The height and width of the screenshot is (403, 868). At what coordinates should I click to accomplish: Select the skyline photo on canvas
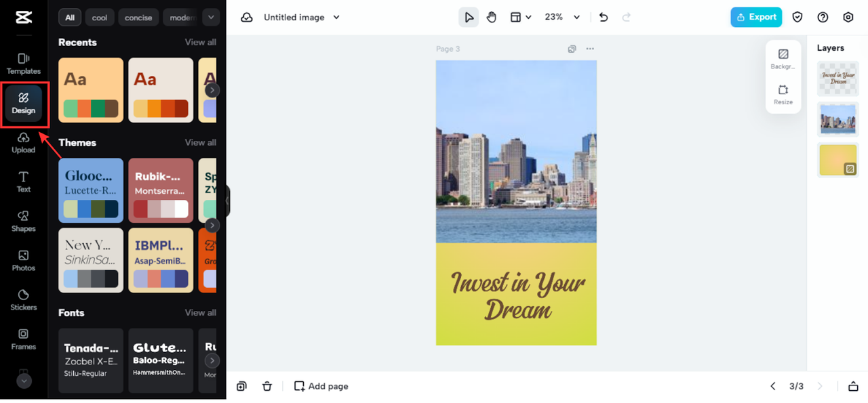(516, 152)
